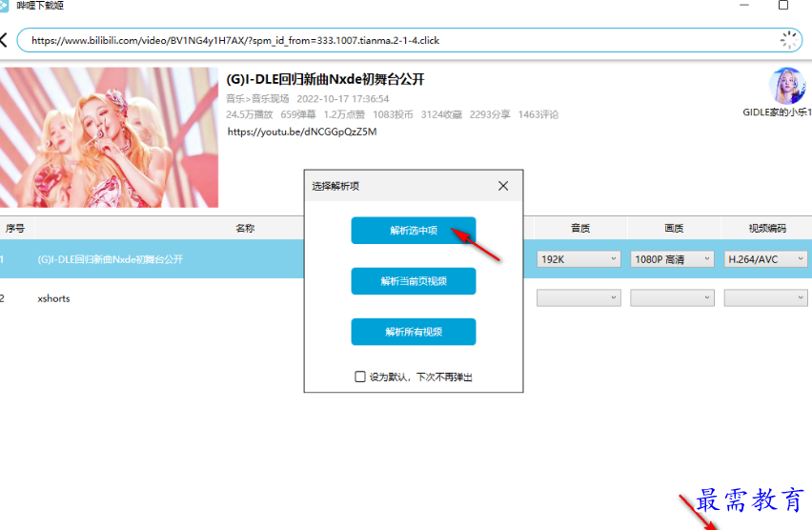Viewport: 812px width, 530px height.
Task: Click the 解析选中项 button
Action: pos(414,231)
